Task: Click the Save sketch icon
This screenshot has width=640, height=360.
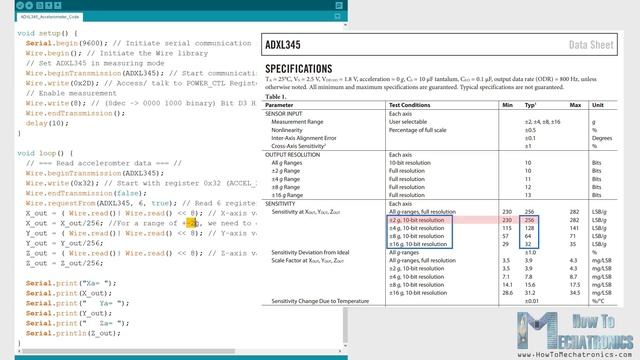Action: 58,5
